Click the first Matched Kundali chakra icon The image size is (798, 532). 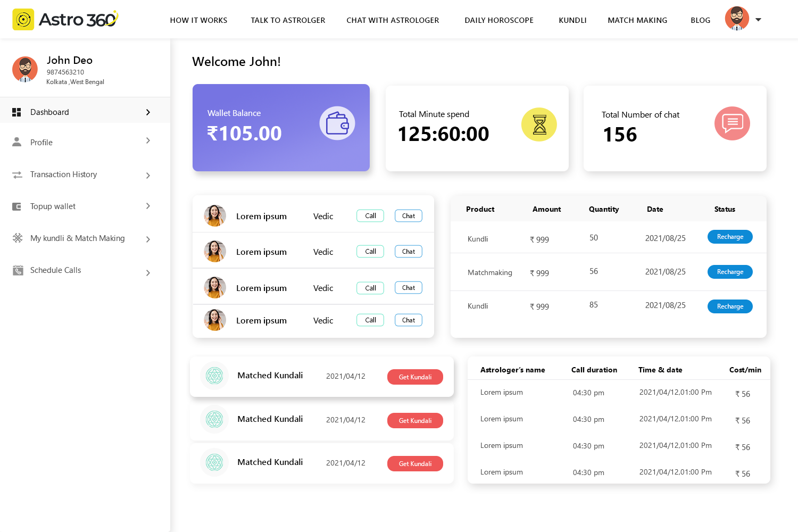(214, 376)
